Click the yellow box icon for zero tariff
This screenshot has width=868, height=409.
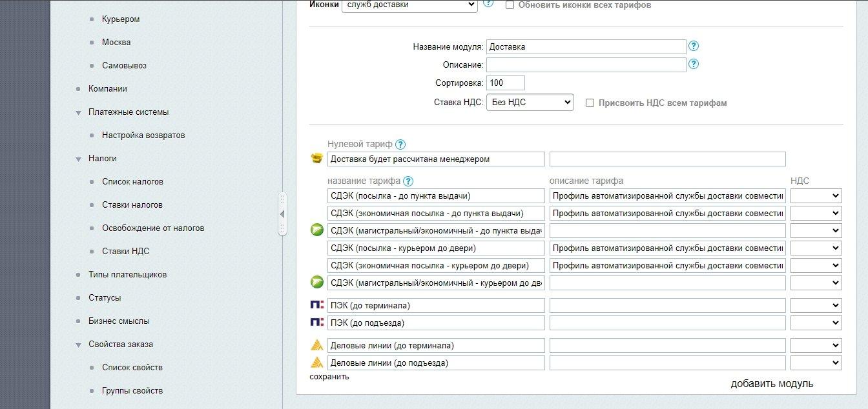(x=316, y=159)
